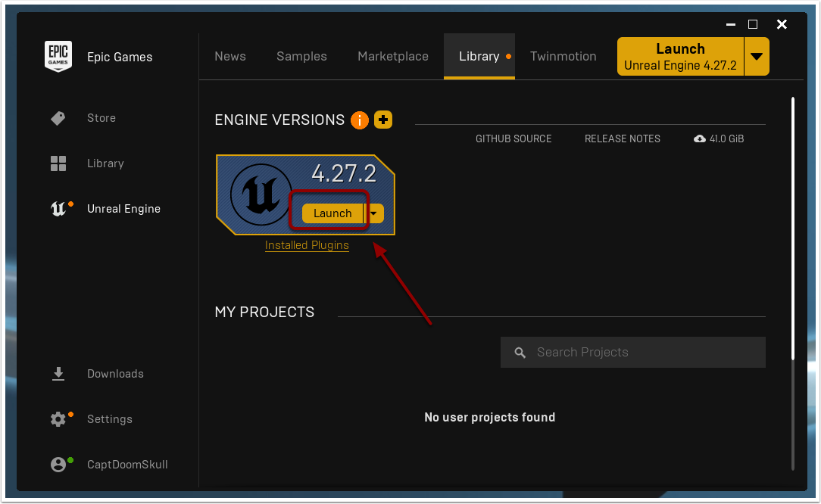Viewport: 821px width, 504px height.
Task: Open the Installed Plugins link
Action: (x=307, y=245)
